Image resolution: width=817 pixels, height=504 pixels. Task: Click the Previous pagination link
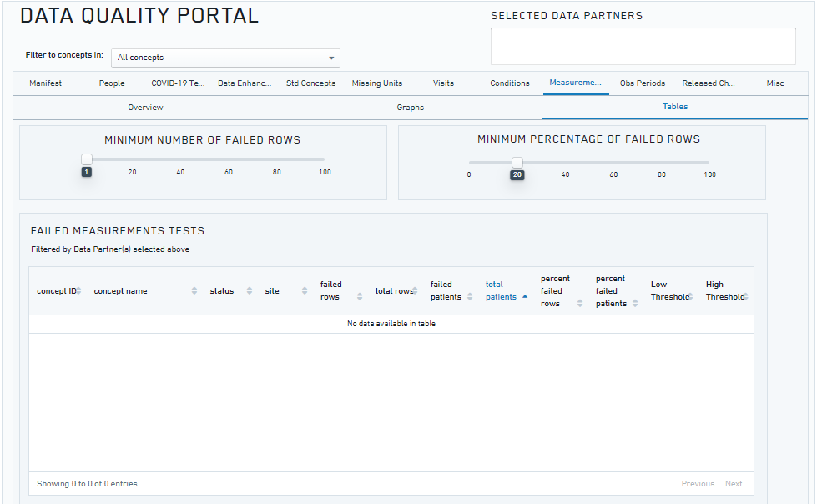click(x=698, y=483)
